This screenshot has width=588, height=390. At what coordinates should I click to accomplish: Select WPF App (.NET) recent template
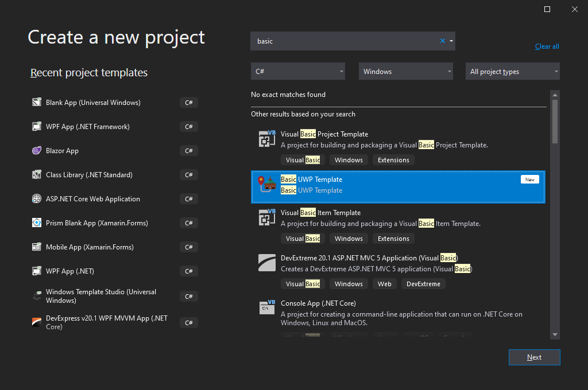pyautogui.click(x=114, y=271)
